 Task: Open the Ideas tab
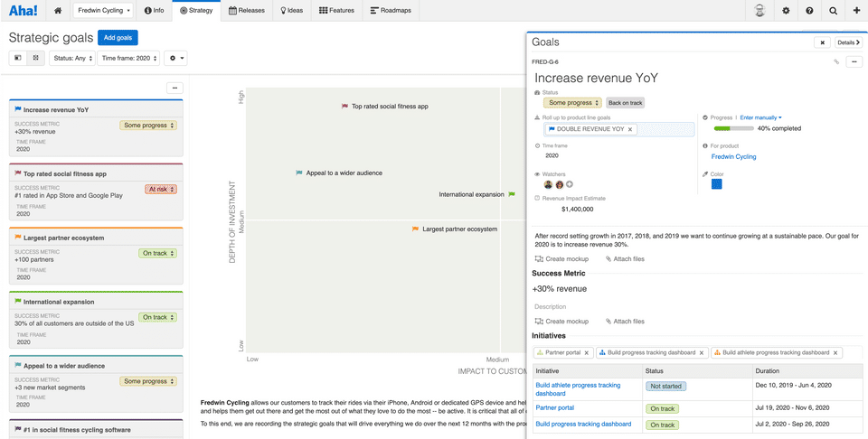292,11
